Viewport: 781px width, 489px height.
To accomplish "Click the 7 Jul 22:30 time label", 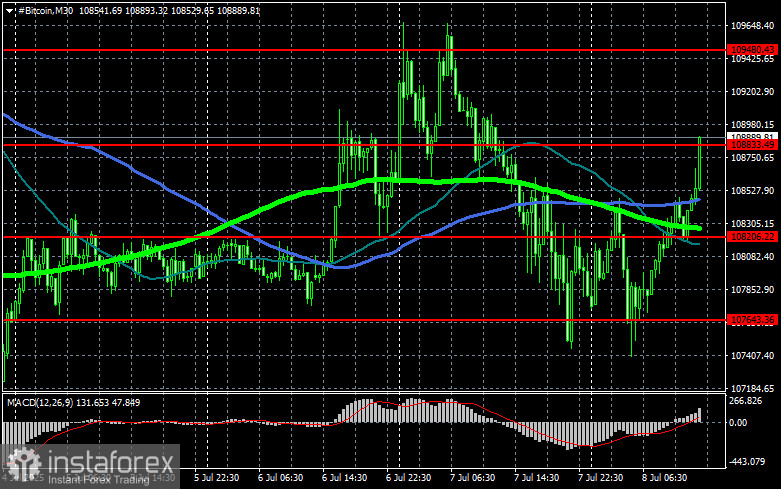I will tap(600, 478).
